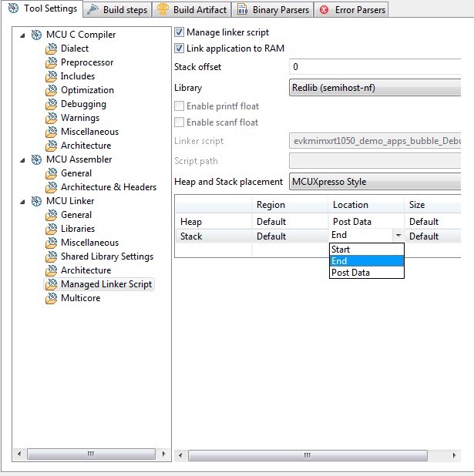474x476 pixels.
Task: Select the Preprocessor icon under MCU C Compiler
Action: 51,62
